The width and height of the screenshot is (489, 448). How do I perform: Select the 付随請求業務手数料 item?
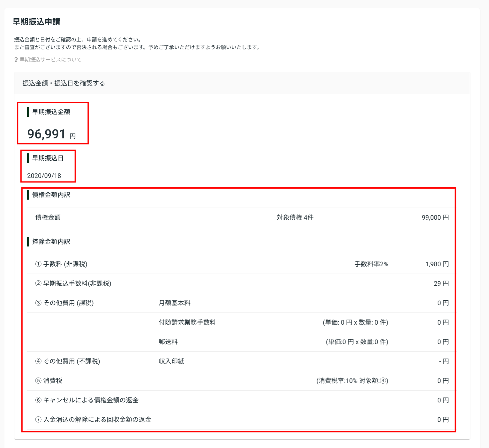click(187, 322)
